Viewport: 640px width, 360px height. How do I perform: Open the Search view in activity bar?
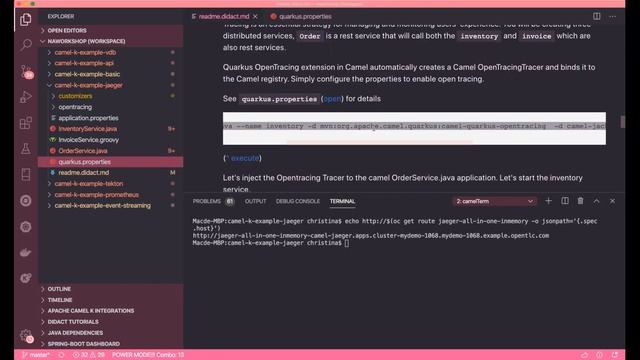(26, 44)
